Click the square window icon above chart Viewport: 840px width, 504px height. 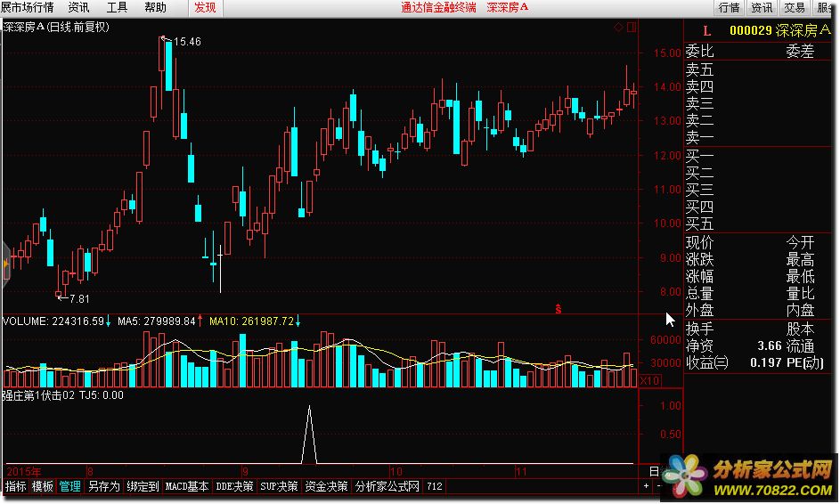[x=632, y=27]
